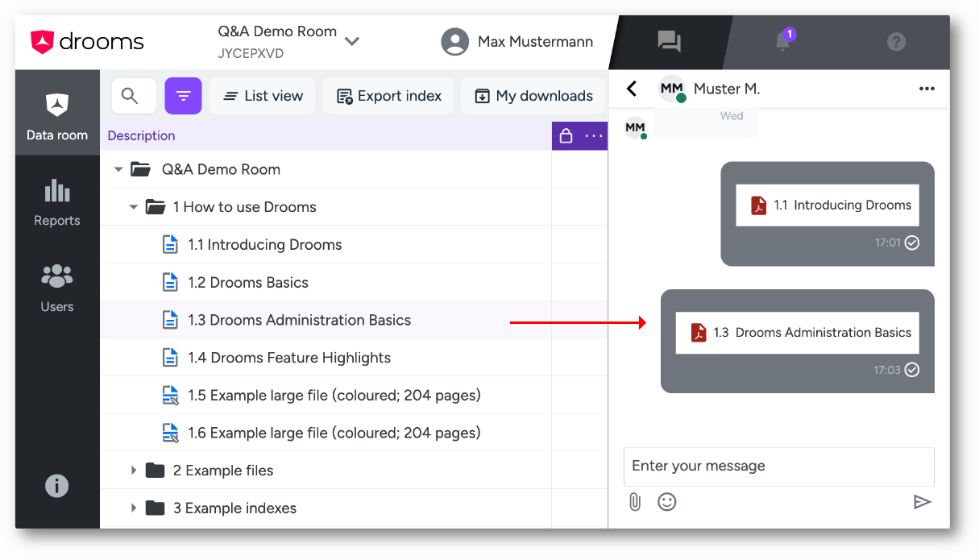Open the emoji picker
The width and height of the screenshot is (979, 560).
click(667, 502)
